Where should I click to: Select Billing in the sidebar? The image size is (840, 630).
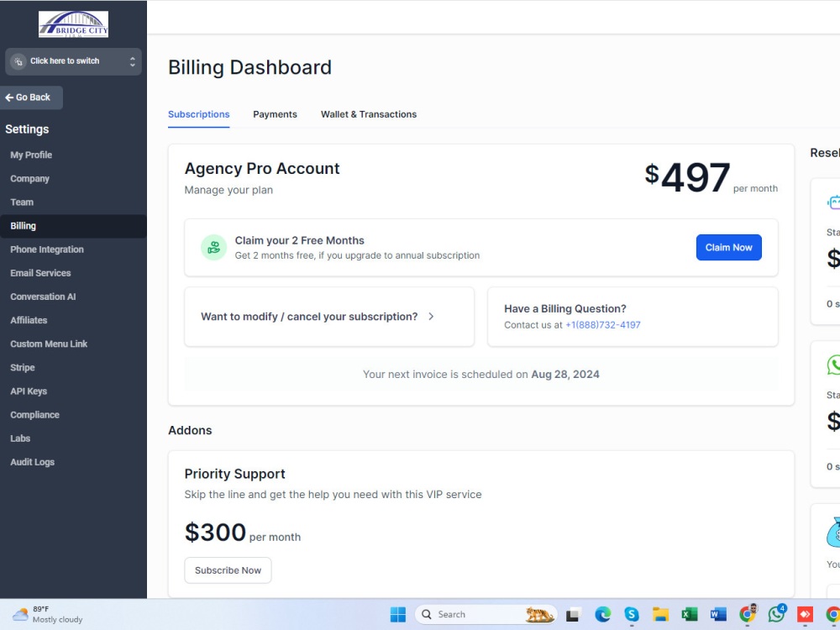point(73,226)
